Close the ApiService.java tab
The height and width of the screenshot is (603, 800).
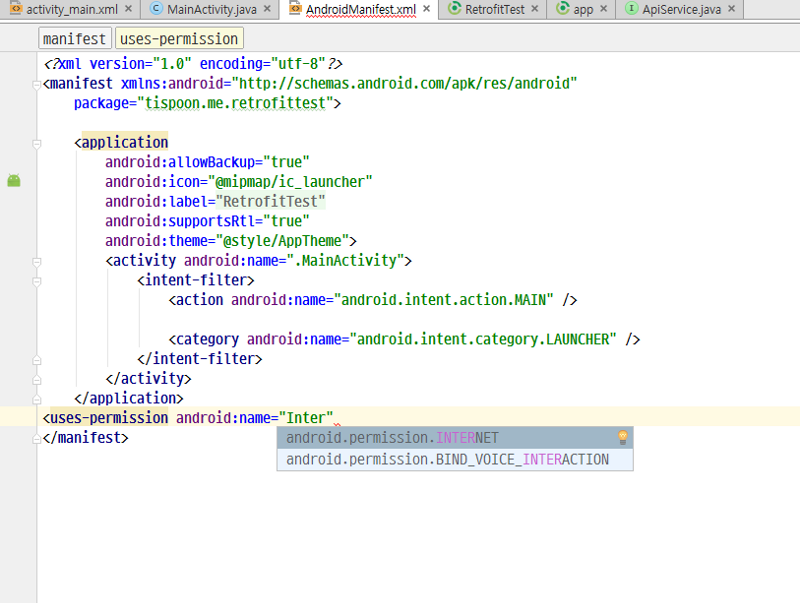(x=732, y=9)
